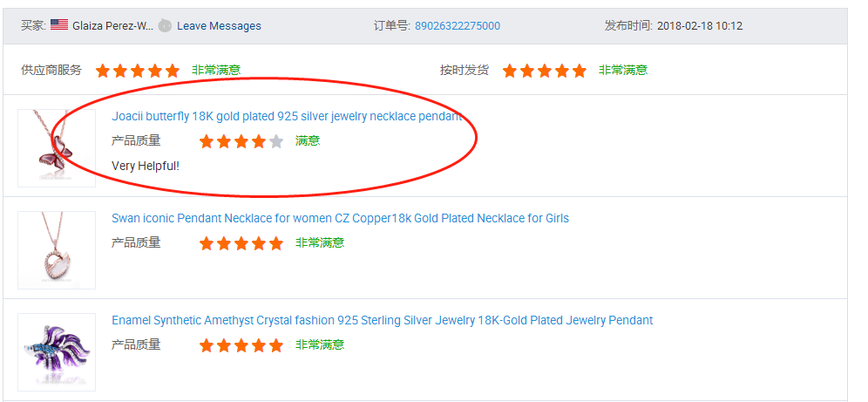Click the publish time 2018-02-18 10:12

[699, 25]
